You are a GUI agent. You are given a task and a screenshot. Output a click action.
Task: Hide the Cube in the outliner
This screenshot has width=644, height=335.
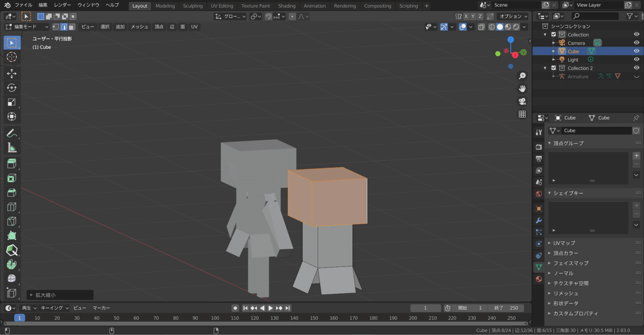tap(636, 51)
